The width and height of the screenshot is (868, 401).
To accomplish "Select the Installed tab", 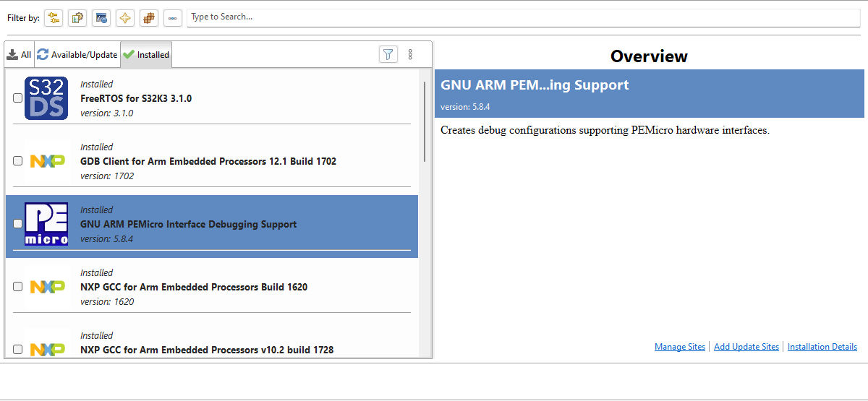I will click(146, 54).
